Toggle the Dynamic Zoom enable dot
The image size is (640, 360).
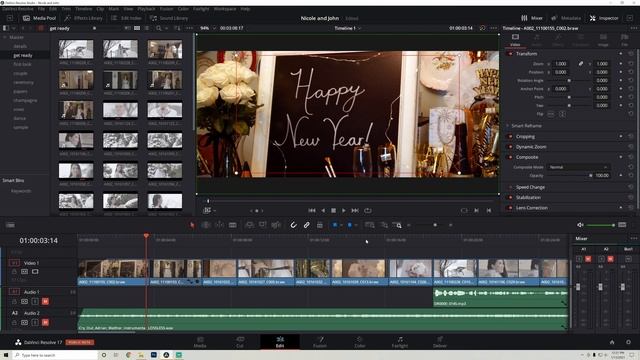pos(510,147)
